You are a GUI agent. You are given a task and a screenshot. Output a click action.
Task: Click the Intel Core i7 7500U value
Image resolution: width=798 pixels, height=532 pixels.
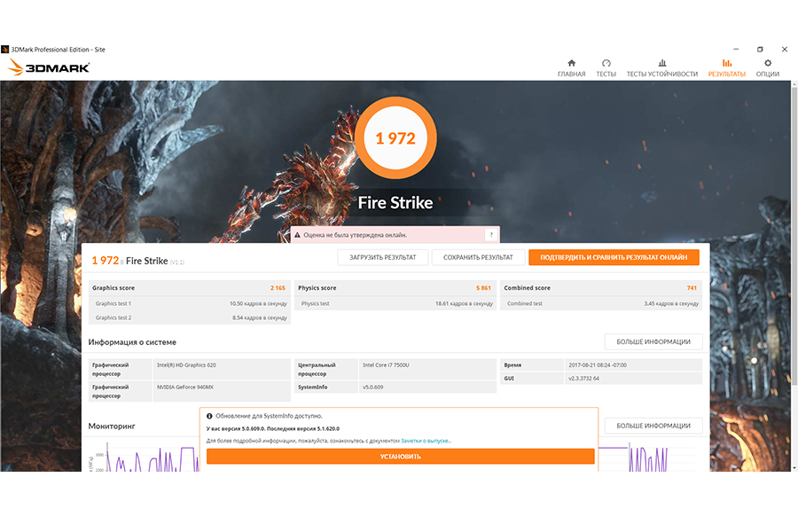point(386,365)
